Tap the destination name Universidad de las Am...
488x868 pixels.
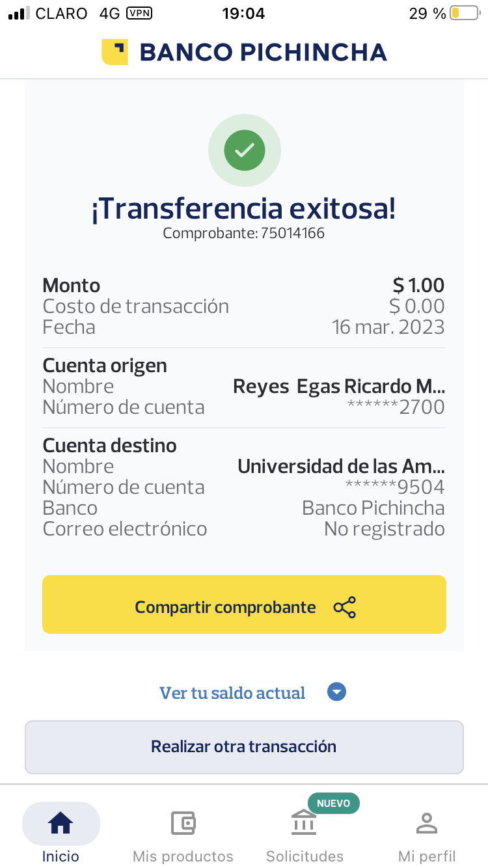coord(341,467)
